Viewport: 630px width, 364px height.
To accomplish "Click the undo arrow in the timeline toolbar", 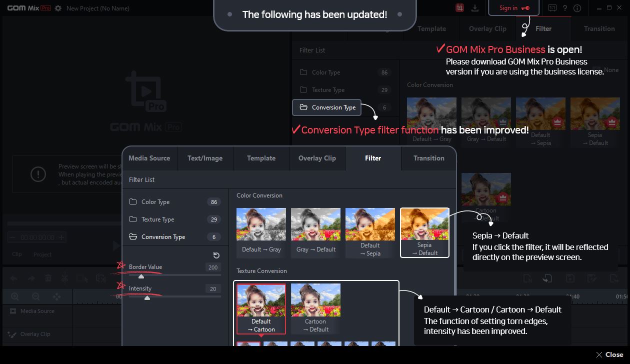I will pos(14,278).
